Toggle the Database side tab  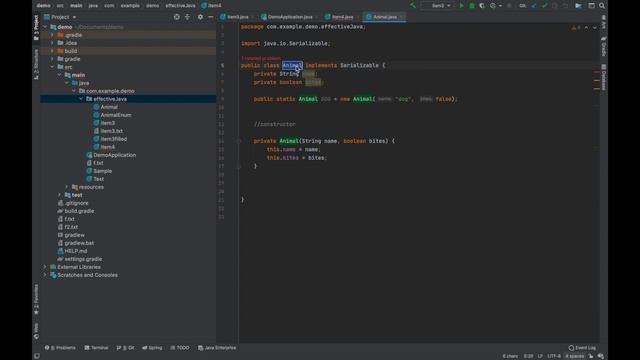point(603,77)
